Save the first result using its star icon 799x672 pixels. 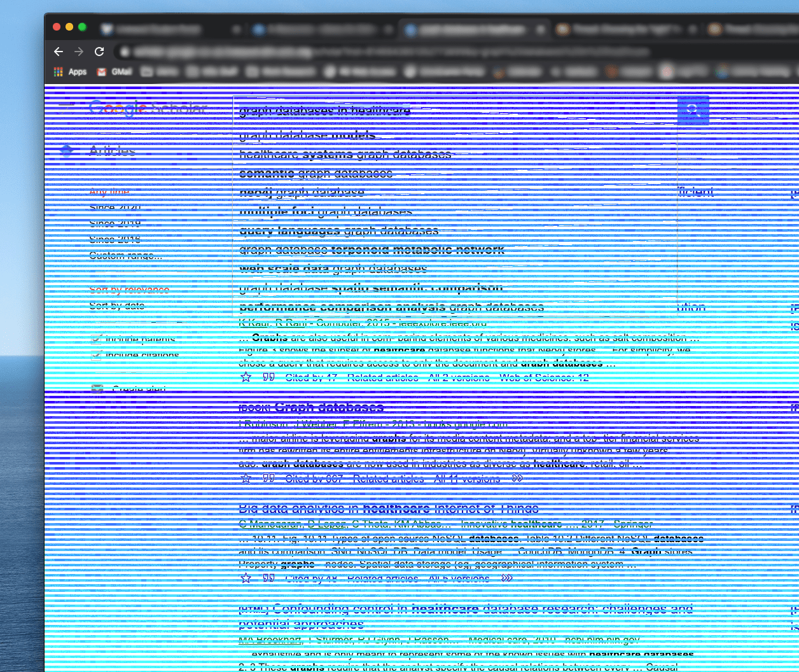[246, 377]
